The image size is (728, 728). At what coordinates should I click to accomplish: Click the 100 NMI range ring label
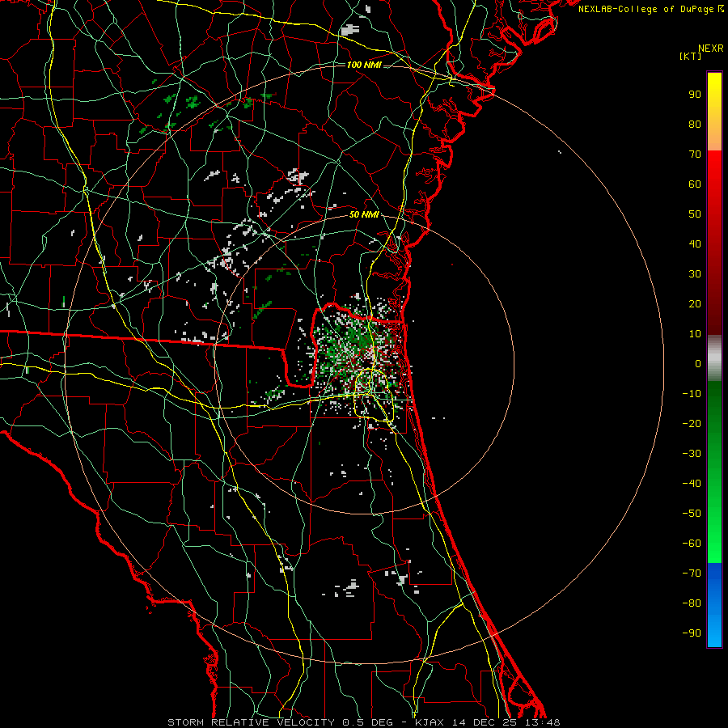click(364, 65)
